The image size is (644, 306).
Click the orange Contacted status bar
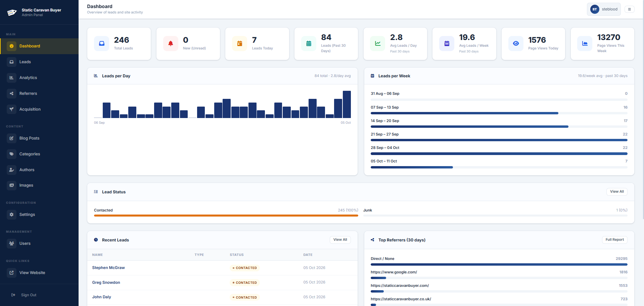click(226, 216)
